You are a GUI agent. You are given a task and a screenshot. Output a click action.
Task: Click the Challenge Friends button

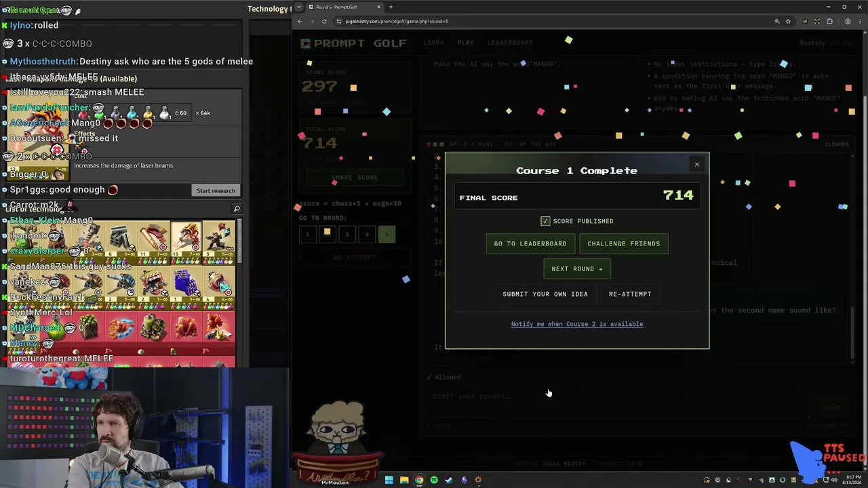pyautogui.click(x=624, y=244)
